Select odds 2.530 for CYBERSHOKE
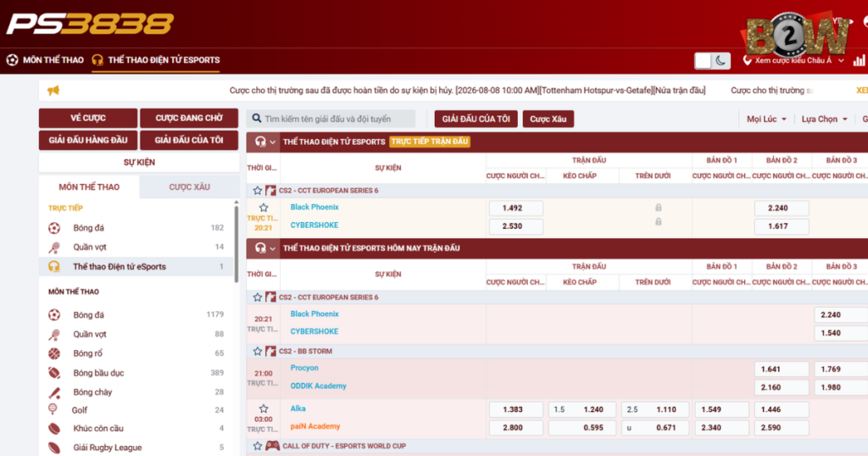The height and width of the screenshot is (456, 868). [x=516, y=226]
